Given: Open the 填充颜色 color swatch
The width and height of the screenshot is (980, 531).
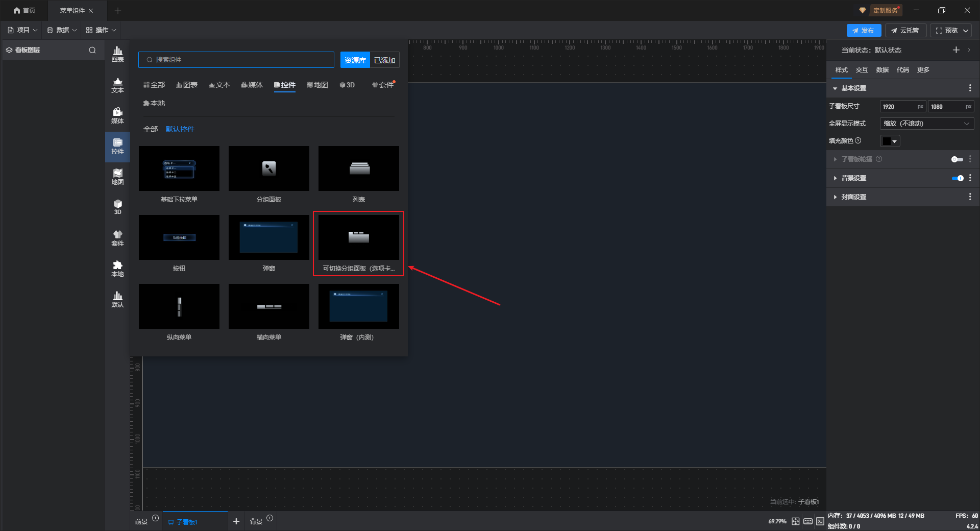Looking at the screenshot, I should click(890, 141).
